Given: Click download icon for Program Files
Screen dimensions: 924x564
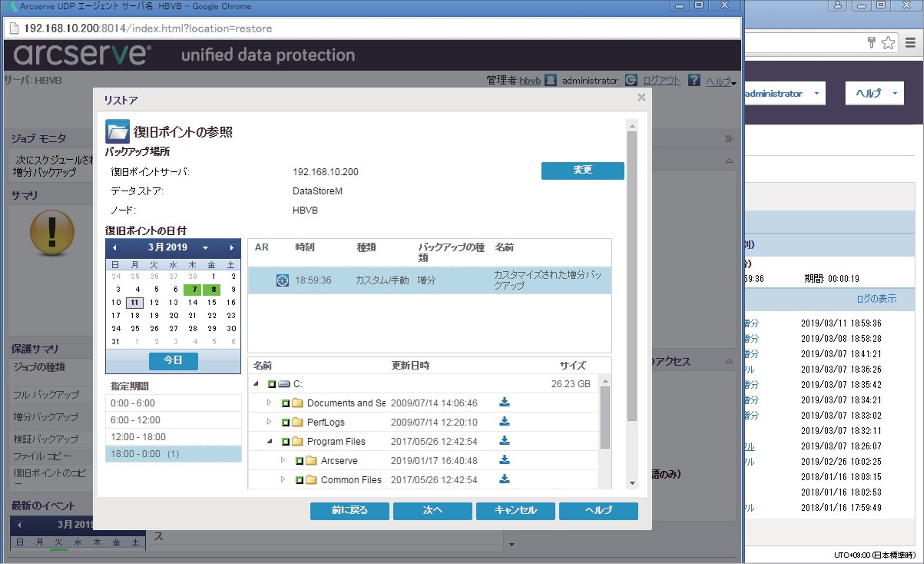Looking at the screenshot, I should (x=505, y=441).
